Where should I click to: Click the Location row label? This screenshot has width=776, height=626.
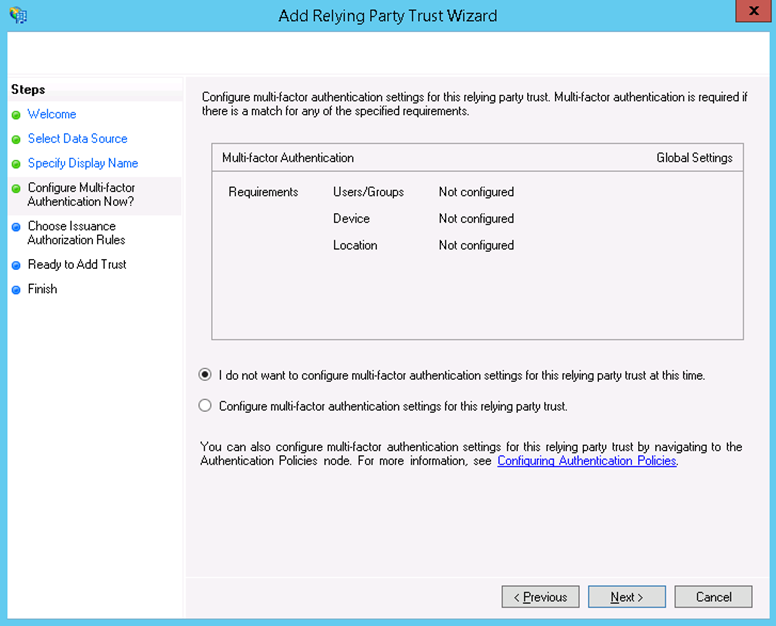click(x=355, y=245)
